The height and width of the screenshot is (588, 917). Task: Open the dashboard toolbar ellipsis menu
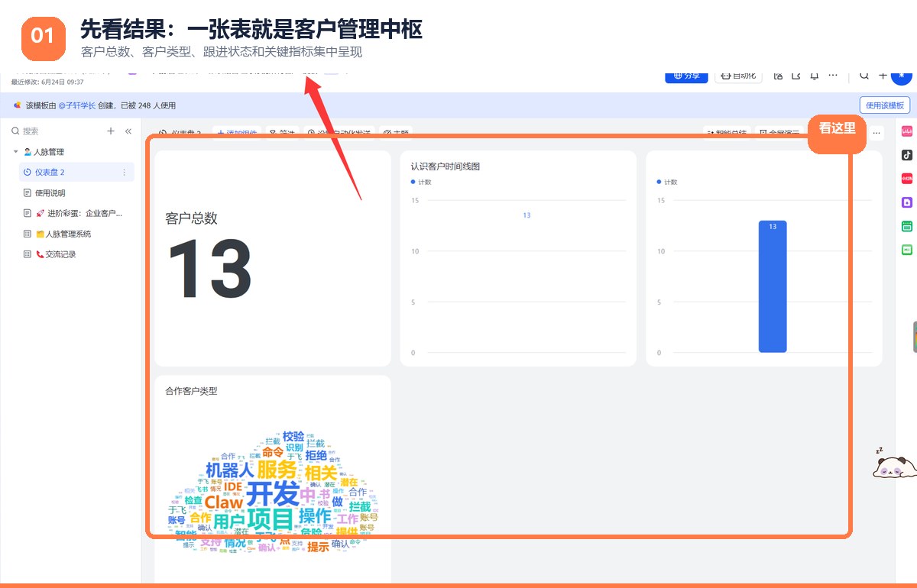[x=877, y=134]
